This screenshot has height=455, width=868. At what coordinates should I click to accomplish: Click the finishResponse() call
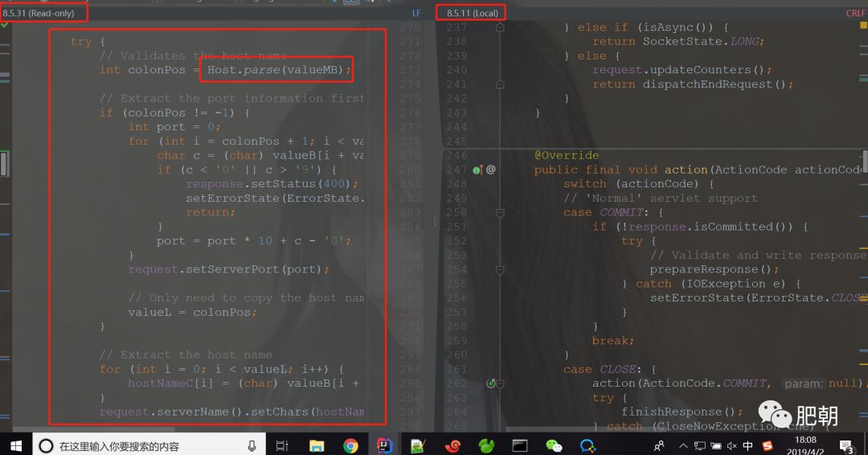[x=682, y=412]
